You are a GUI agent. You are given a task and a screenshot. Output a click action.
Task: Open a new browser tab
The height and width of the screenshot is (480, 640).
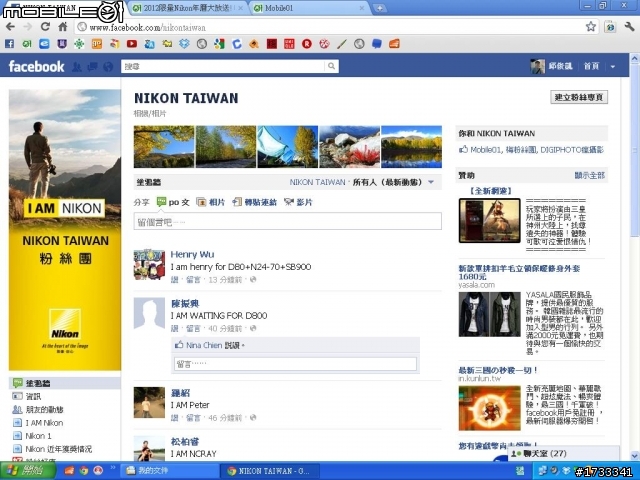tap(380, 8)
